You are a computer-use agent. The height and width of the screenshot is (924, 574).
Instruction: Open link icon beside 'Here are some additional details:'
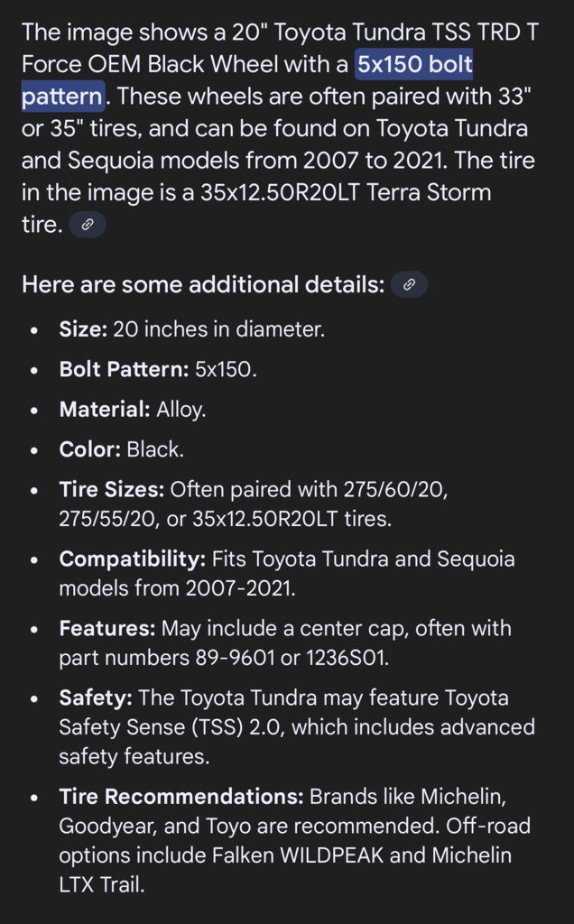tap(409, 284)
